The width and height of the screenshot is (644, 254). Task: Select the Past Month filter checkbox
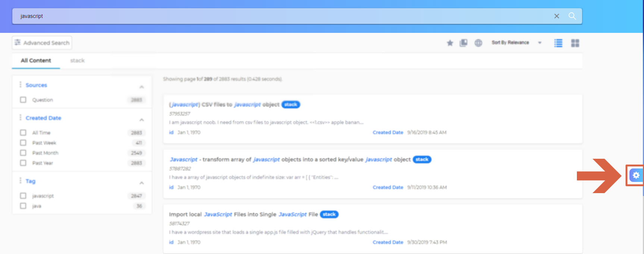point(23,153)
